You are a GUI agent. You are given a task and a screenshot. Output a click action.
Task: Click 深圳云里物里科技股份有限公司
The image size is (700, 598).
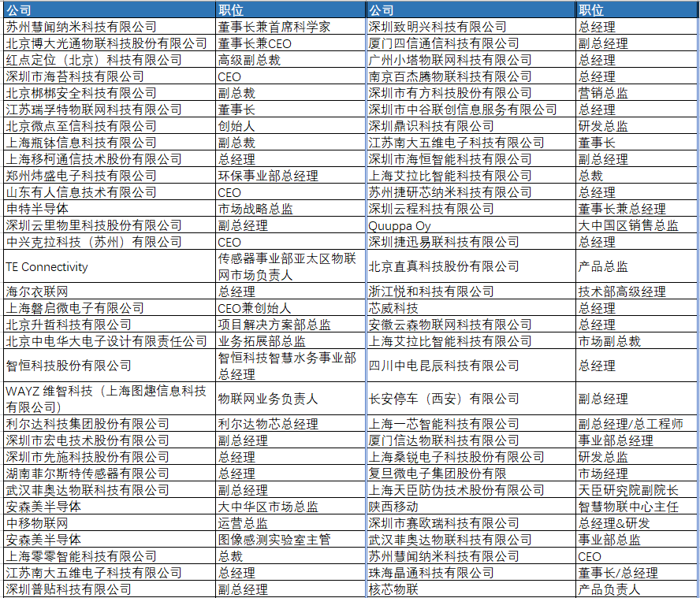tap(109, 225)
